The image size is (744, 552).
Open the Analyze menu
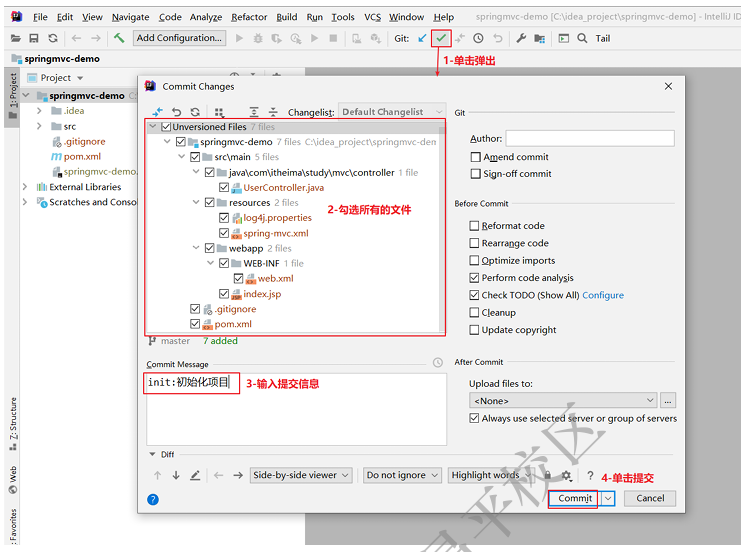point(206,17)
